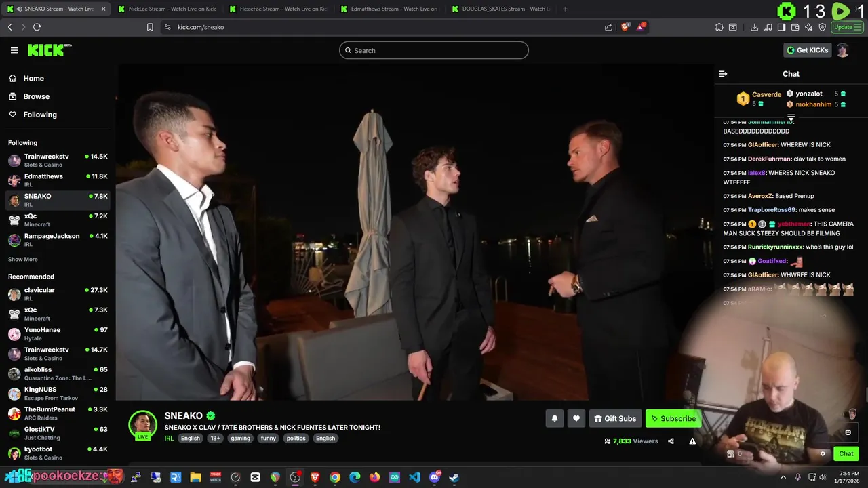This screenshot has height=488, width=868.
Task: Enable notifications with the bell icon
Action: pos(555,419)
